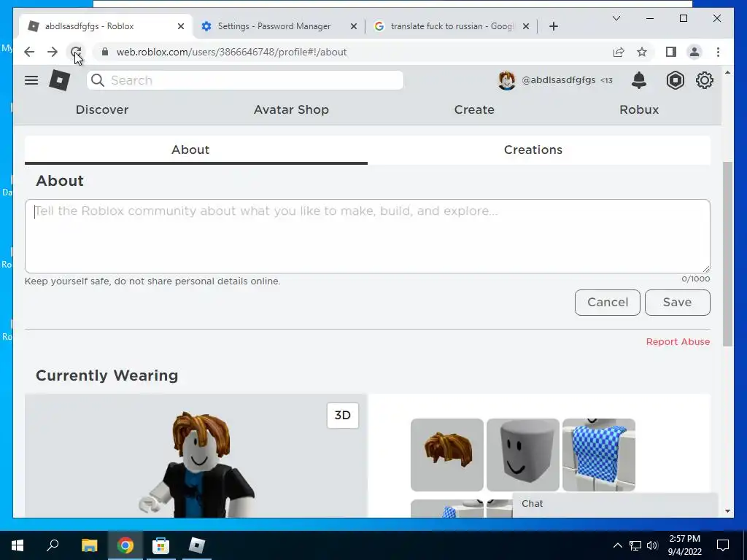Open the Roblox settings gear
The width and height of the screenshot is (747, 560).
pyautogui.click(x=704, y=80)
